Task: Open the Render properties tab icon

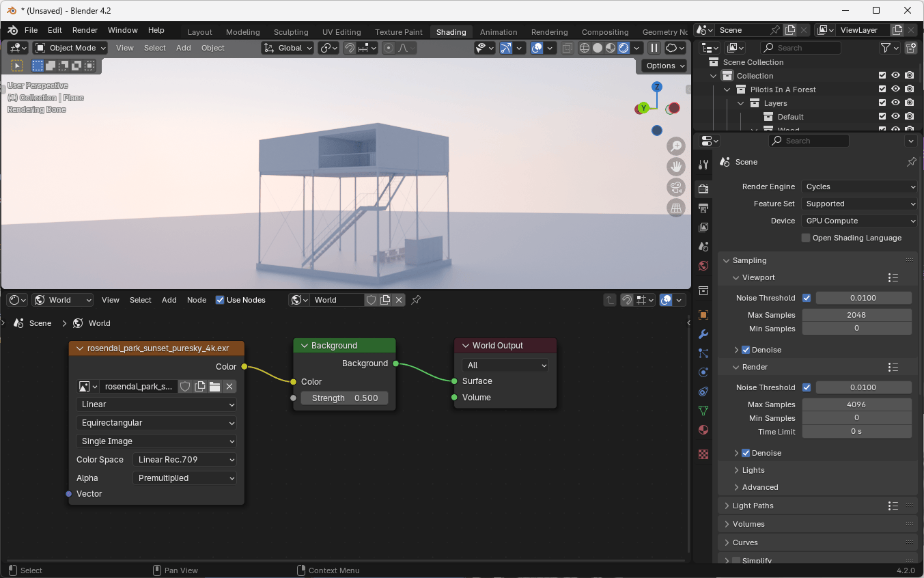Action: tap(703, 189)
